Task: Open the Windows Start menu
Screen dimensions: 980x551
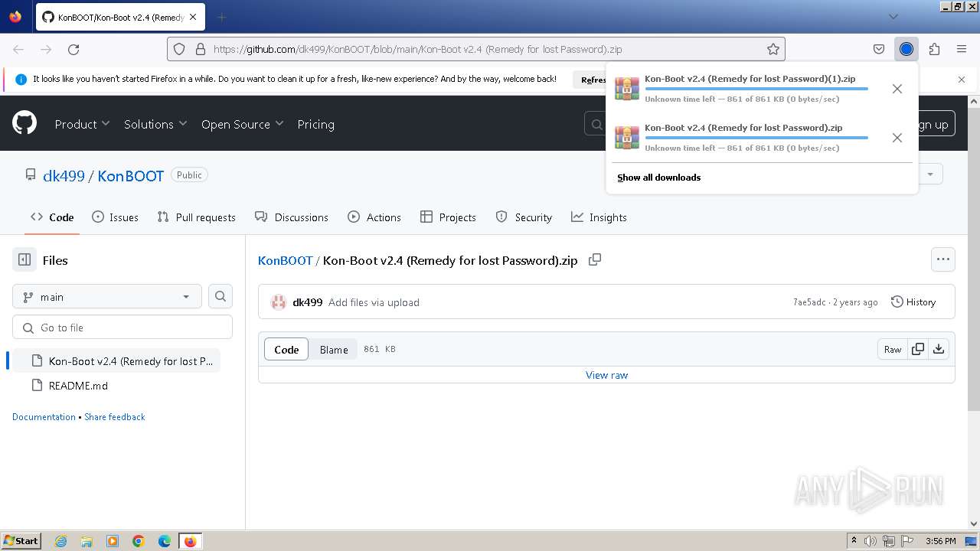Action: (21, 541)
